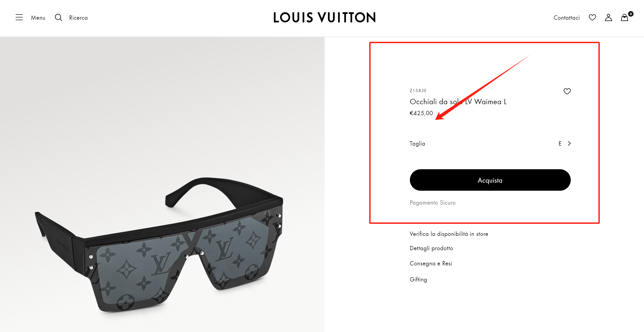Open the account profile icon
This screenshot has width=644, height=332.
[x=608, y=17]
